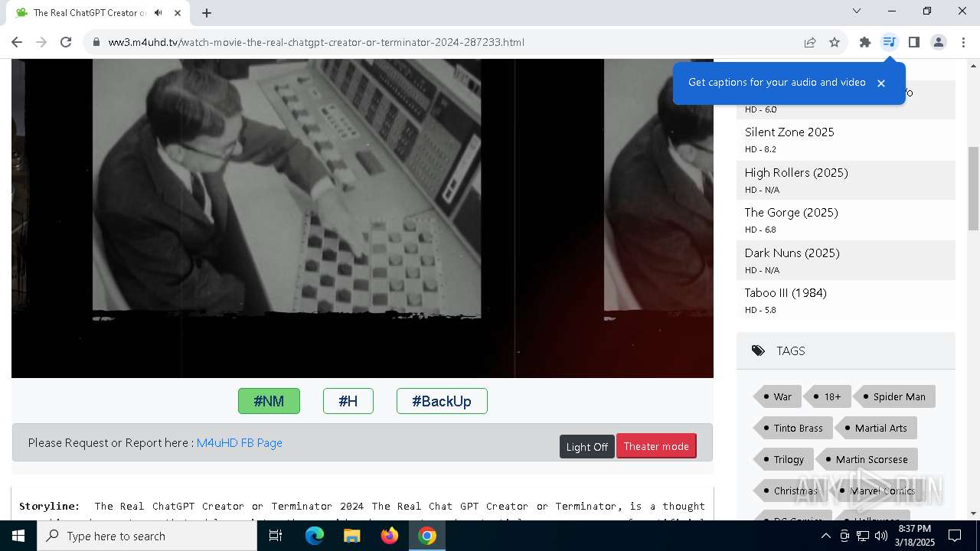Open High Rollers (2025) movie
This screenshot has width=980, height=551.
[x=796, y=173]
